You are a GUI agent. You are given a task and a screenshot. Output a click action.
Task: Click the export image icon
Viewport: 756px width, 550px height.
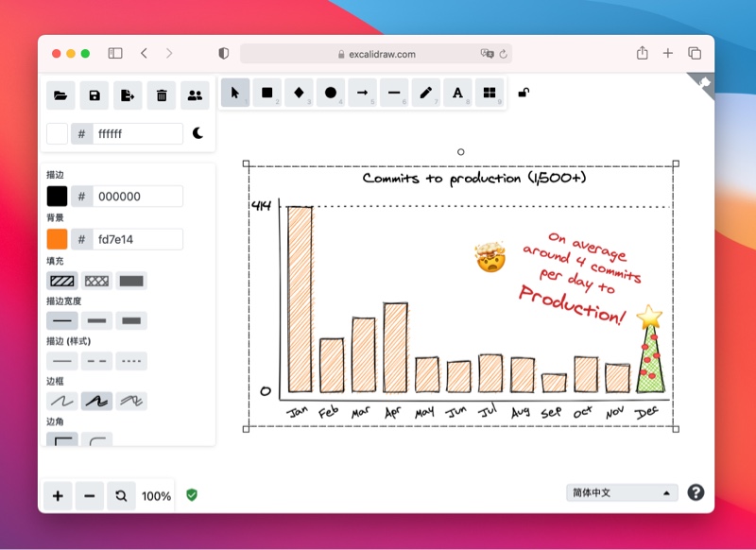tap(128, 95)
